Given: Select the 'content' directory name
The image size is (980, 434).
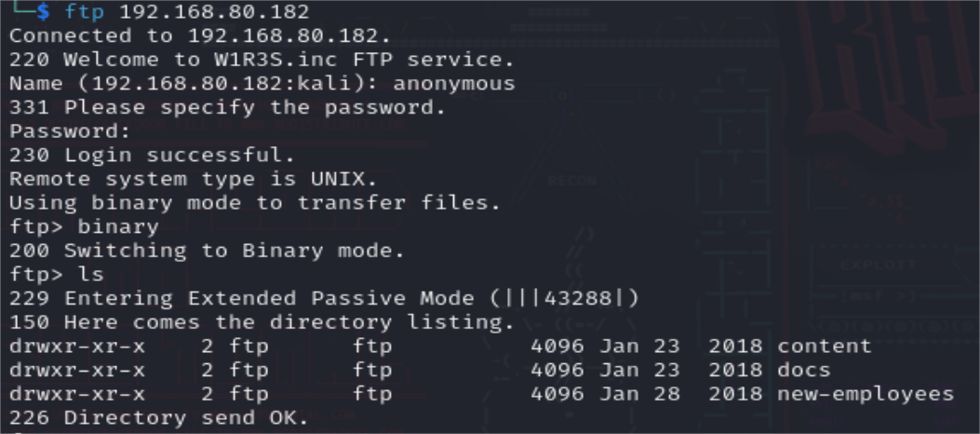Looking at the screenshot, I should click(x=825, y=346).
